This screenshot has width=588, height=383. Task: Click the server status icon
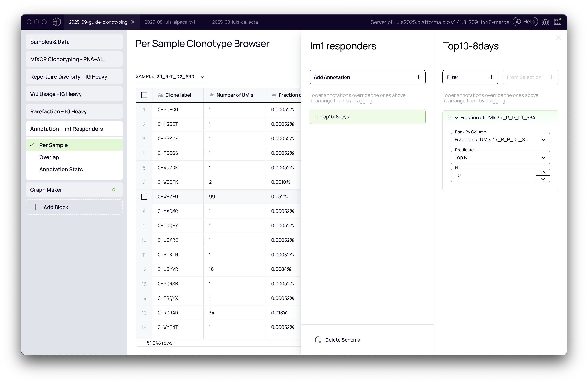click(558, 22)
